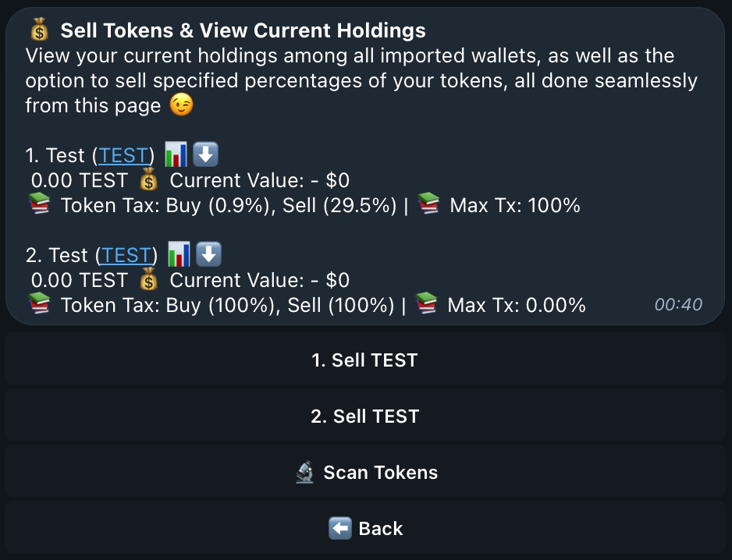
Task: Click the money bag icon in the message title
Action: (x=39, y=31)
